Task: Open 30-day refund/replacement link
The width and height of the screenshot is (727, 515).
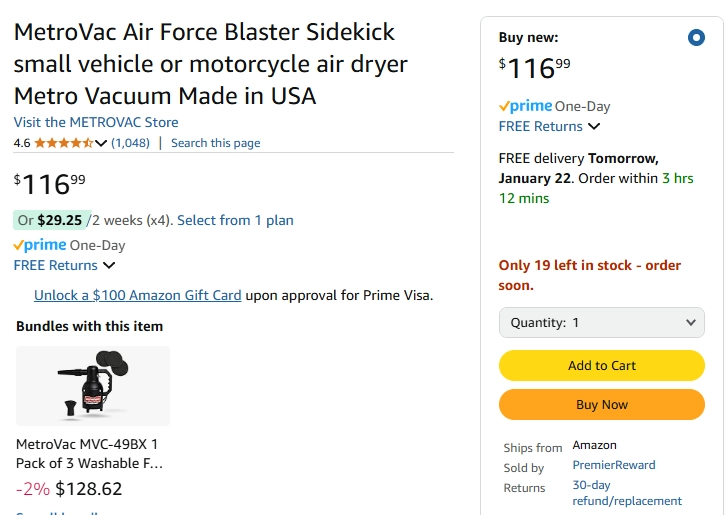Action: [626, 492]
